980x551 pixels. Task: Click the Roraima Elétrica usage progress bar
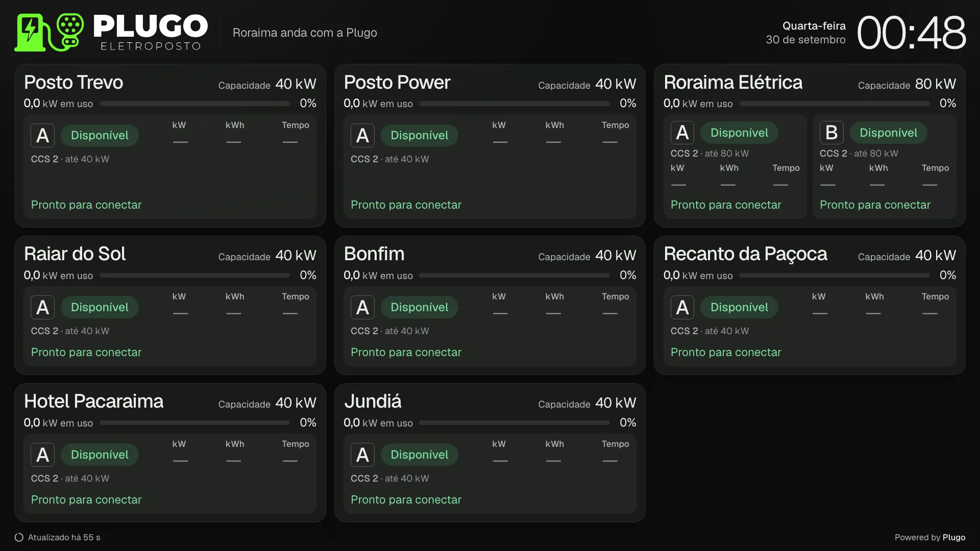[x=835, y=104]
